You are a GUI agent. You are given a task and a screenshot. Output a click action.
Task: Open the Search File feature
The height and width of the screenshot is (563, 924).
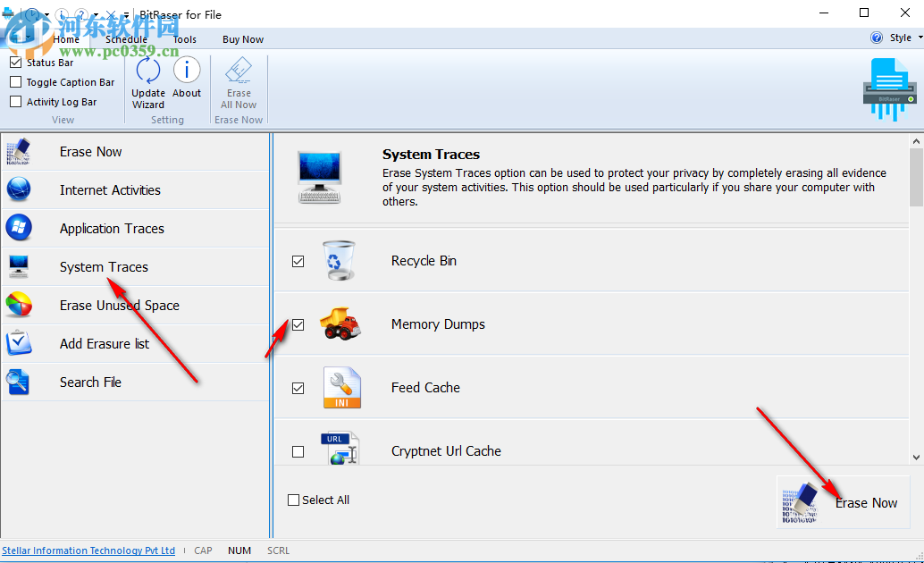tap(89, 382)
